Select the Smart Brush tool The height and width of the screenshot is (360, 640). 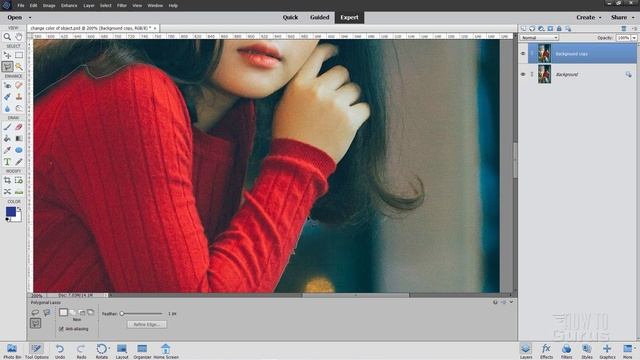click(x=7, y=97)
